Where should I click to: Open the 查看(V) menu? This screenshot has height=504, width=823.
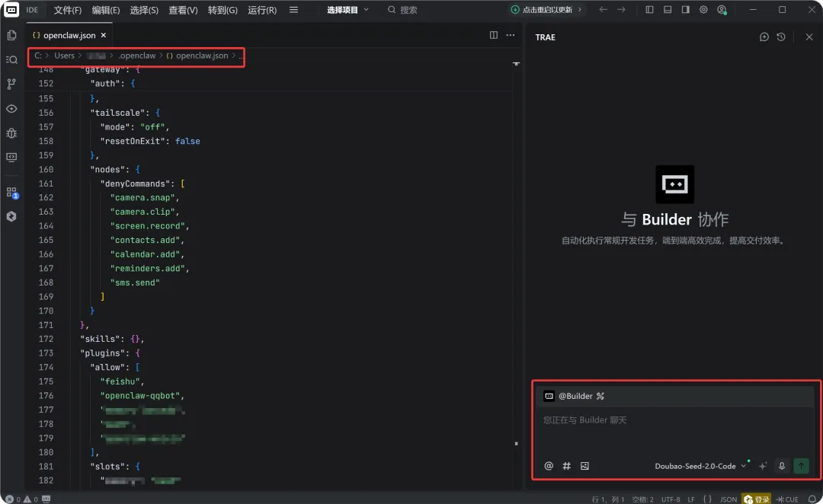(183, 10)
